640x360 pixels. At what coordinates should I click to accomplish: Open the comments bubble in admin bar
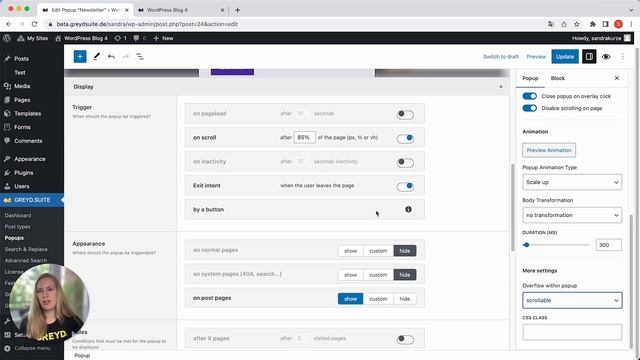point(139,38)
